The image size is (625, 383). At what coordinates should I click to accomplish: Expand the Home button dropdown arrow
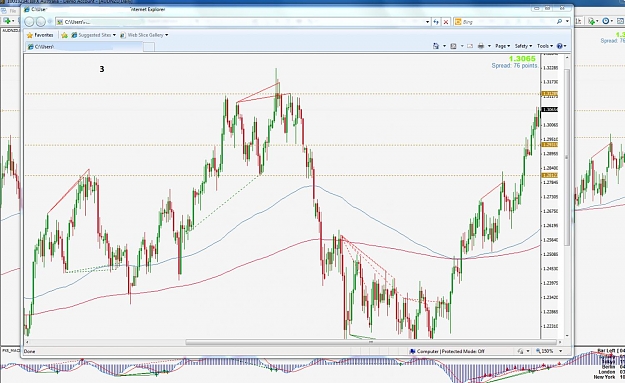pyautogui.click(x=444, y=46)
